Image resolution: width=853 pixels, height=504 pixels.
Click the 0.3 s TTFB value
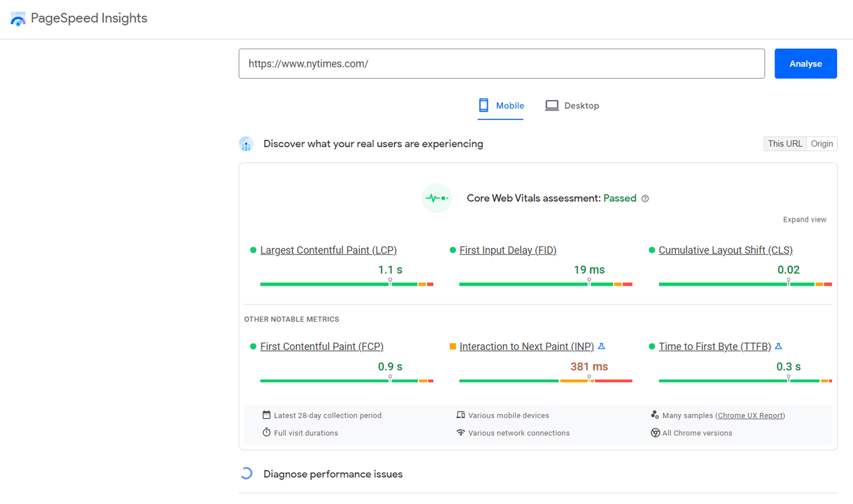point(788,366)
